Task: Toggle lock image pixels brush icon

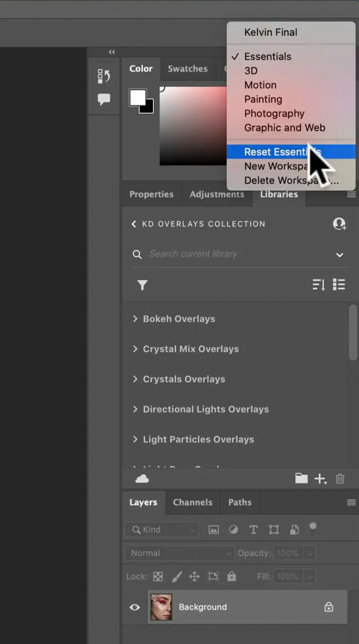Action: tap(177, 576)
